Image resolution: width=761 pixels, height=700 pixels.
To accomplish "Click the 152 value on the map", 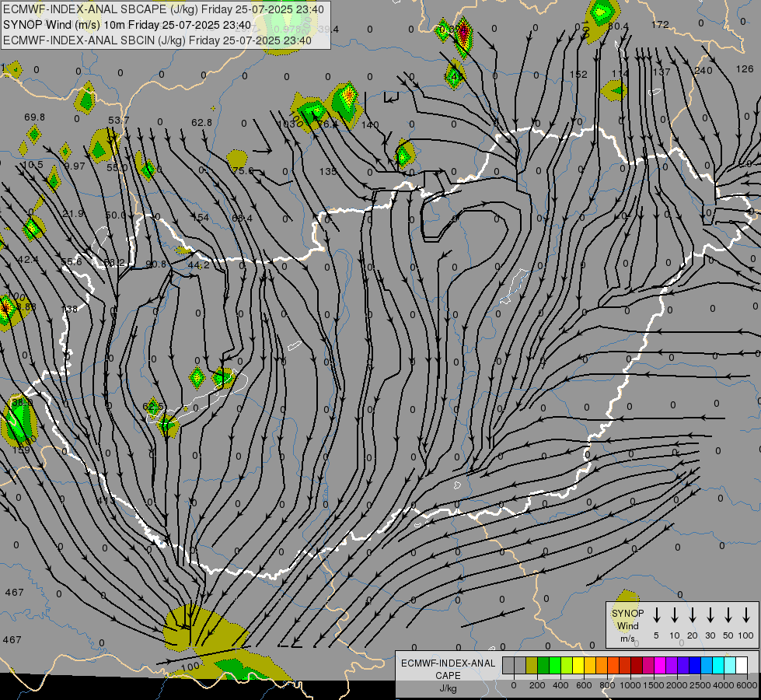I will point(578,75).
